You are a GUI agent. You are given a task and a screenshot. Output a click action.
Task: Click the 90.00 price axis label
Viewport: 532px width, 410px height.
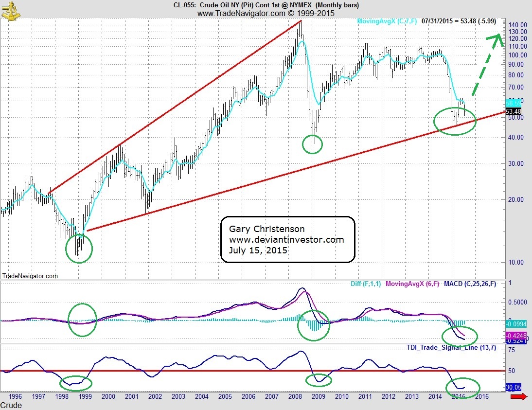tap(516, 64)
